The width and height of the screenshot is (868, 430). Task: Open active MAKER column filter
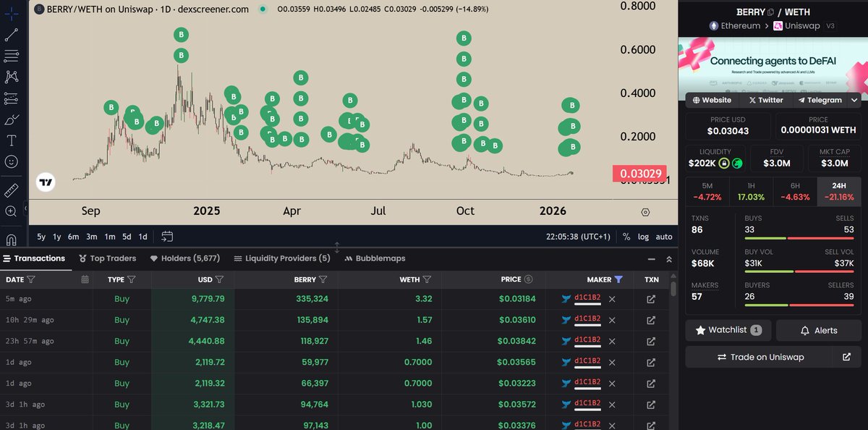(x=618, y=279)
